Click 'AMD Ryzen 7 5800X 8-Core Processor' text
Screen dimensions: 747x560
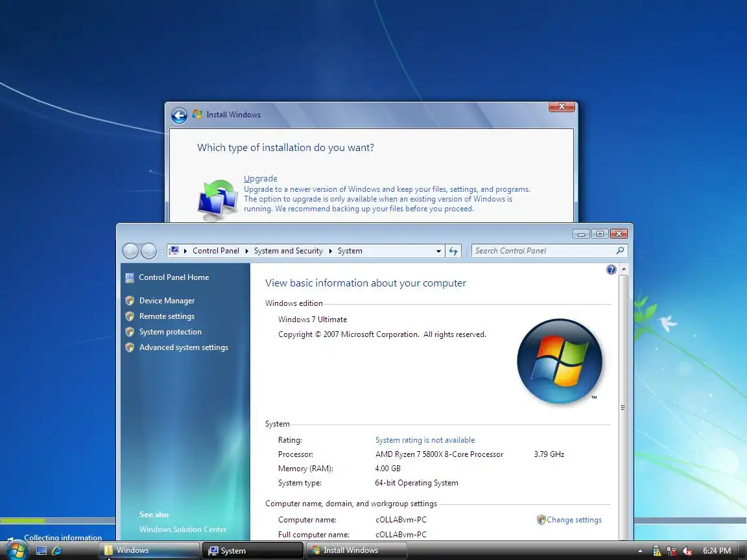(x=439, y=454)
